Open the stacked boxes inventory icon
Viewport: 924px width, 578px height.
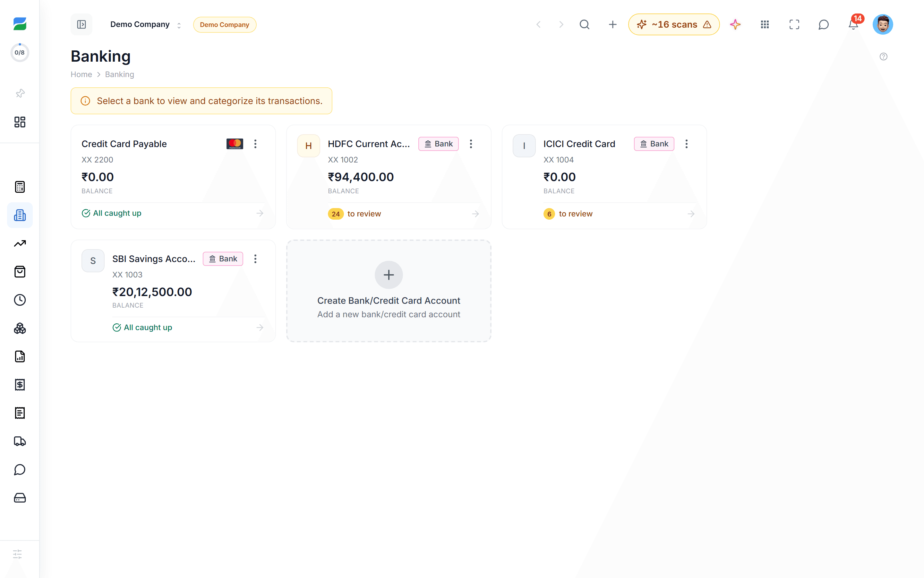pyautogui.click(x=20, y=328)
